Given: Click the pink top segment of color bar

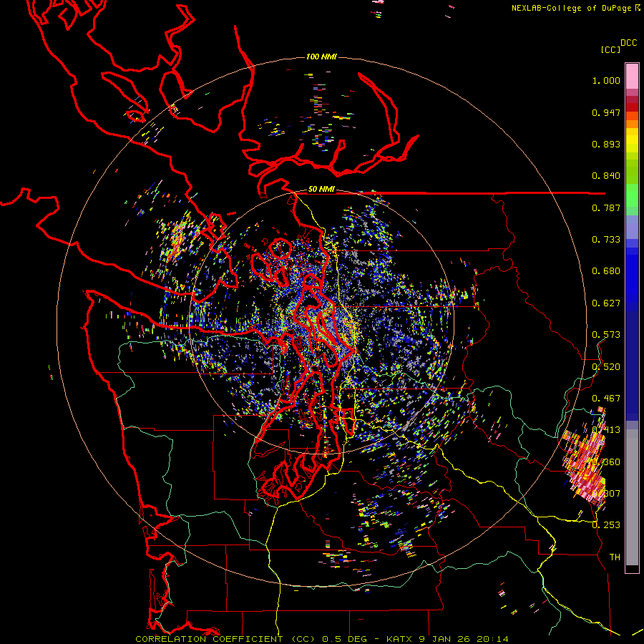Looking at the screenshot, I should [632, 76].
